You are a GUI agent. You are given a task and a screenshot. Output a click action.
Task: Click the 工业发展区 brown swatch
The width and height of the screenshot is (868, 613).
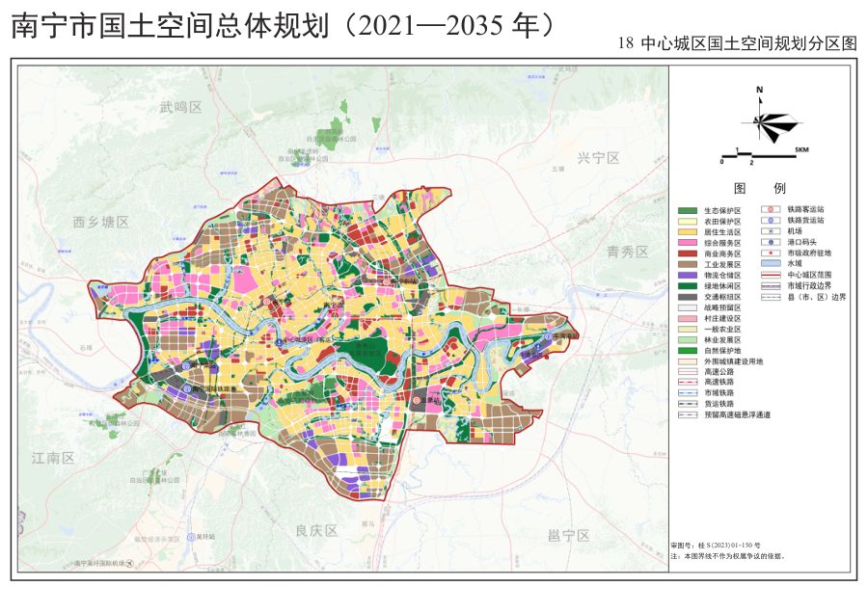688,264
